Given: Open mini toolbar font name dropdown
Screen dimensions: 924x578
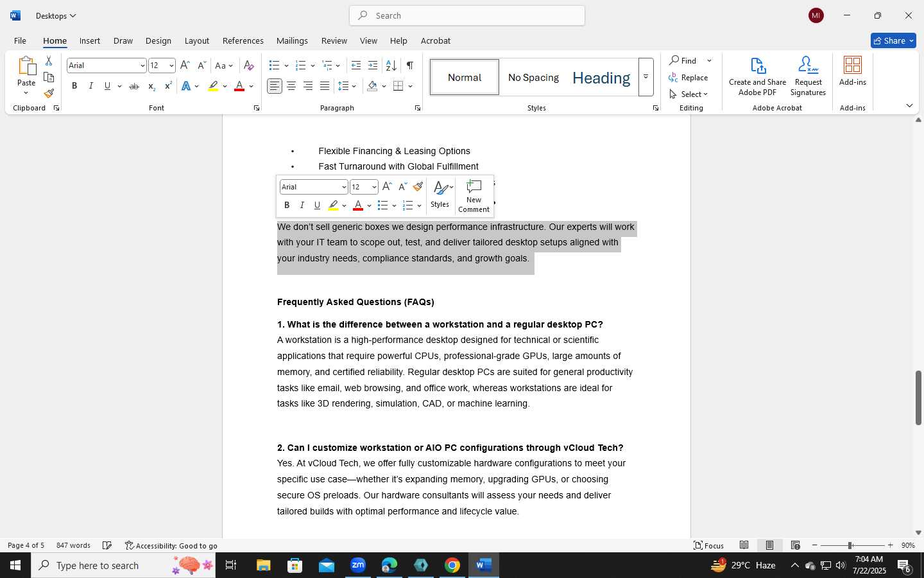Looking at the screenshot, I should click(x=344, y=187).
